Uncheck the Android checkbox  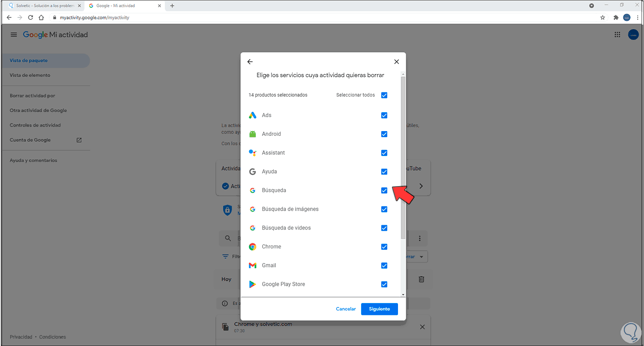[x=384, y=134]
